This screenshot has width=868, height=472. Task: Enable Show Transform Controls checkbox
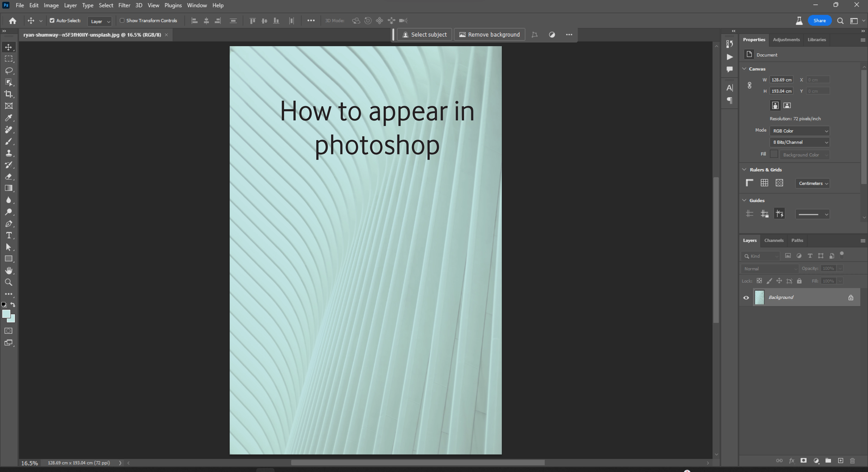(x=122, y=21)
